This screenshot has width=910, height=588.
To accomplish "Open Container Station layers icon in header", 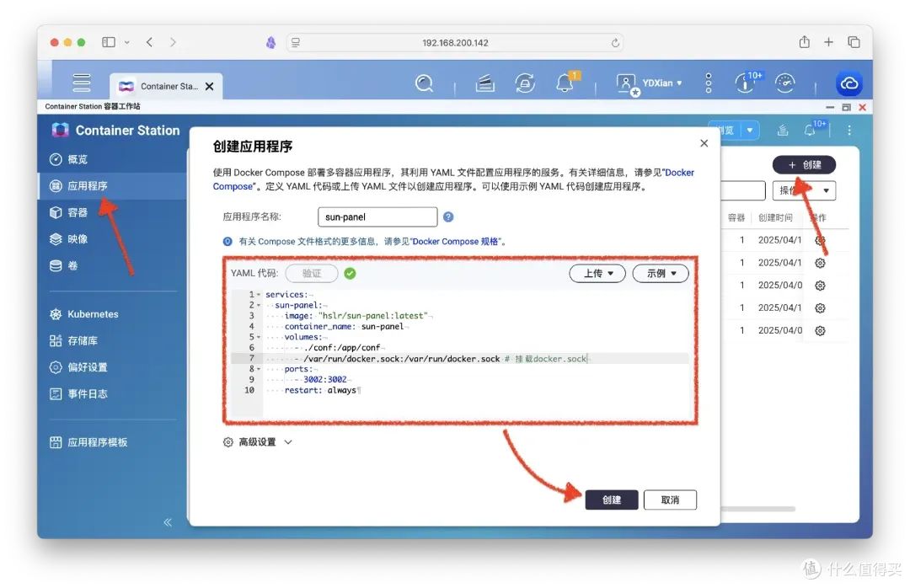I will click(x=782, y=131).
